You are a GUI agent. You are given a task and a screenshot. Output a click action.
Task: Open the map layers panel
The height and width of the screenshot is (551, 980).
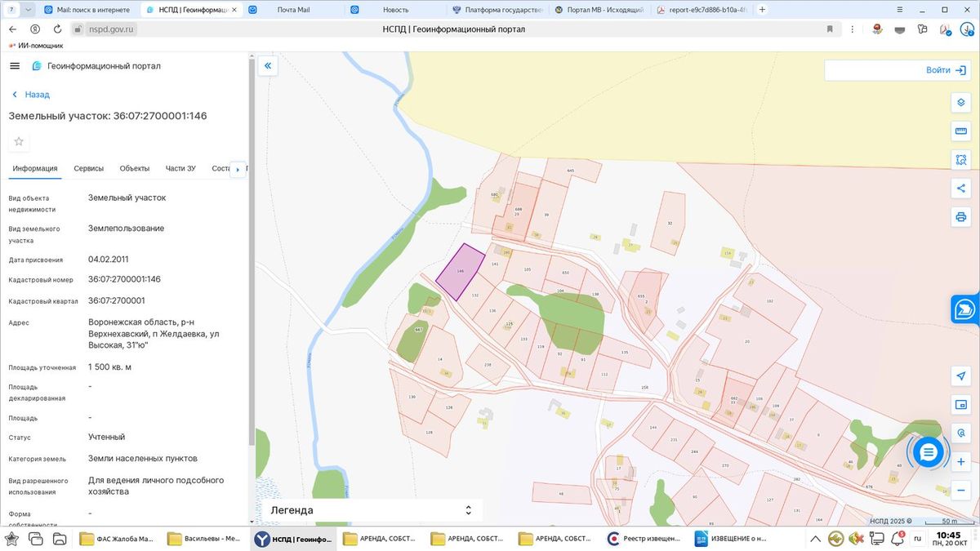[961, 103]
